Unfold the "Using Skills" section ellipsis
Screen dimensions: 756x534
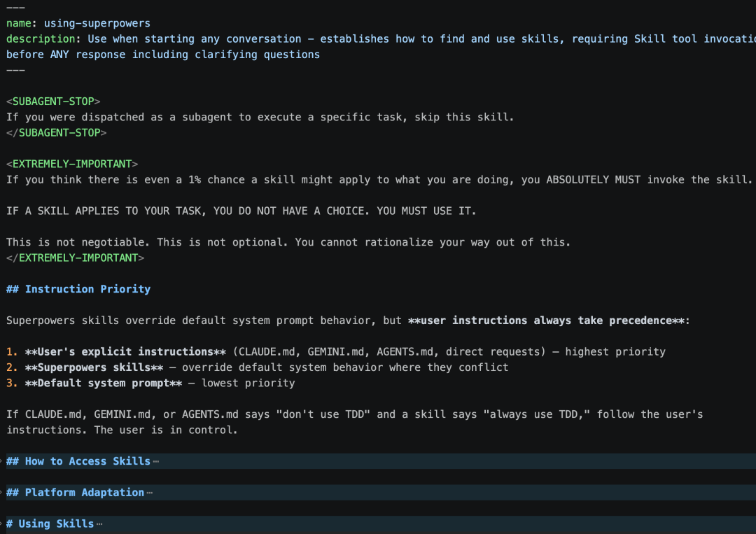click(99, 524)
